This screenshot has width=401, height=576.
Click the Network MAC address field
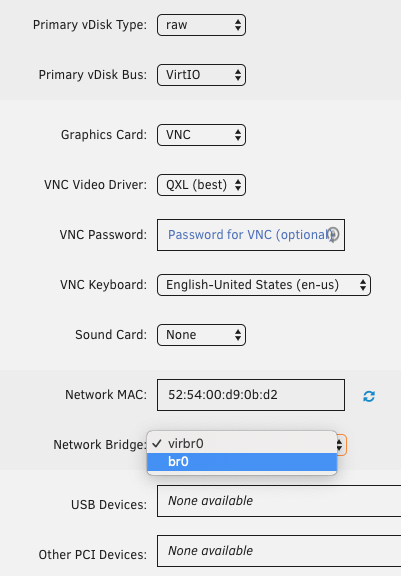(251, 395)
